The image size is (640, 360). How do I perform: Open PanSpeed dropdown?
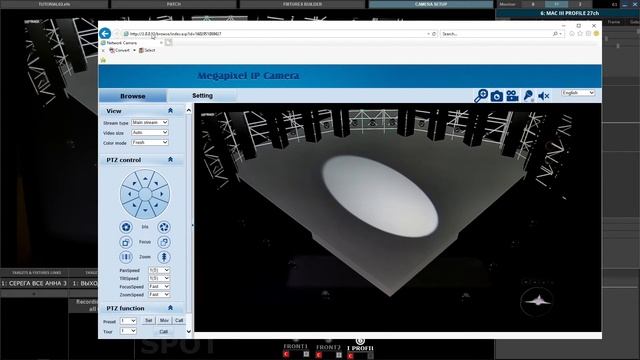pos(159,270)
